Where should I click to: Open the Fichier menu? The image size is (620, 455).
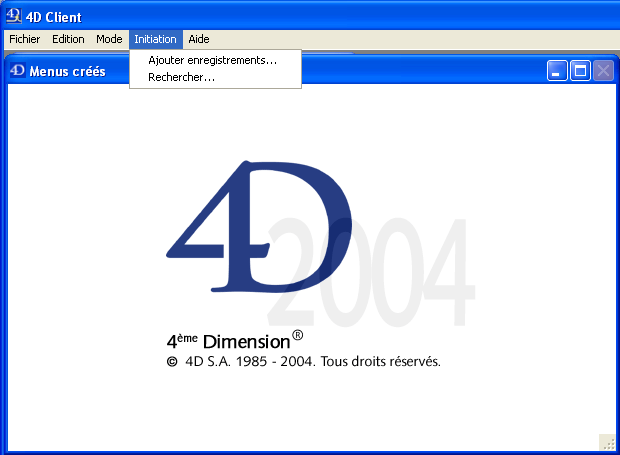(24, 39)
